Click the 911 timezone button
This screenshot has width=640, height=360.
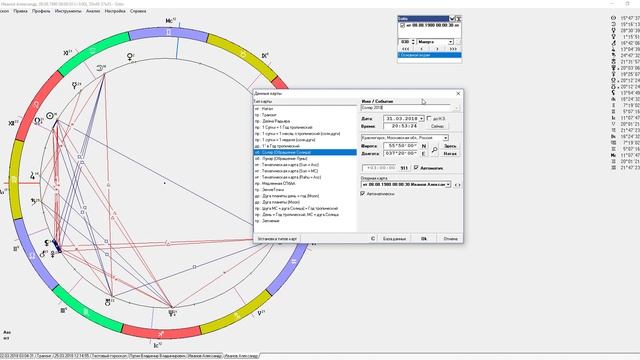[404, 168]
